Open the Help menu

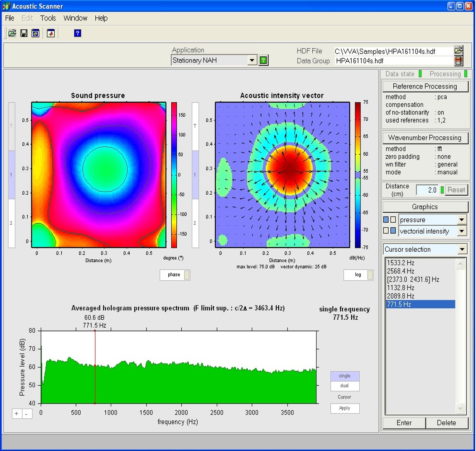click(101, 18)
